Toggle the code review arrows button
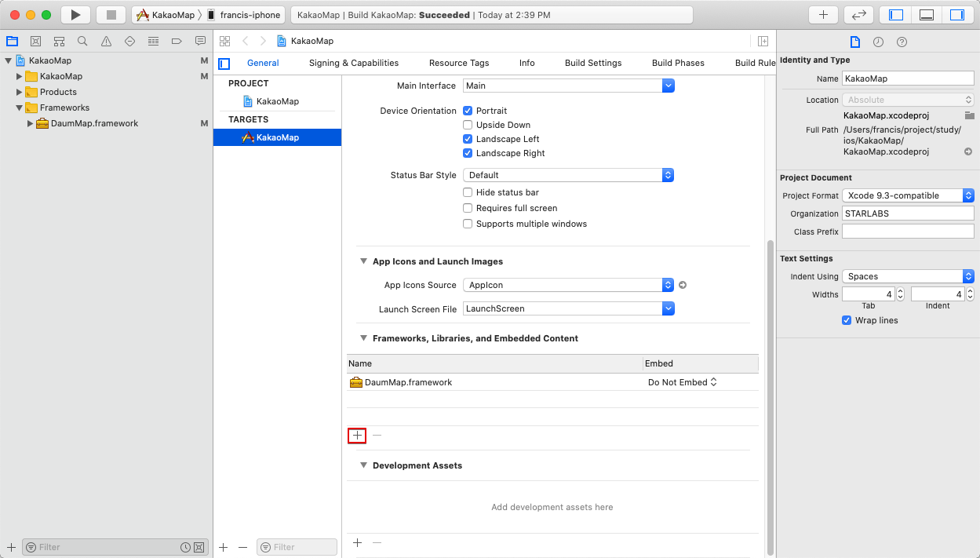The image size is (980, 558). [x=858, y=15]
